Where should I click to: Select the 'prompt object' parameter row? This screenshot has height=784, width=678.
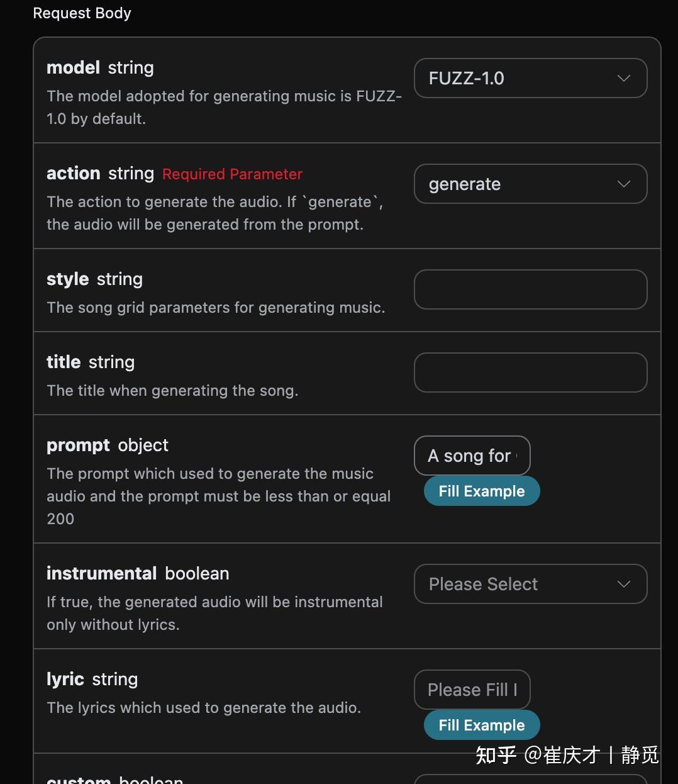(x=107, y=445)
